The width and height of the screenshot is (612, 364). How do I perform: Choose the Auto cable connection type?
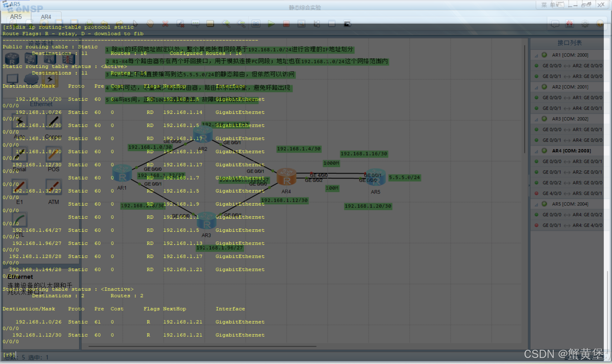[x=20, y=122]
